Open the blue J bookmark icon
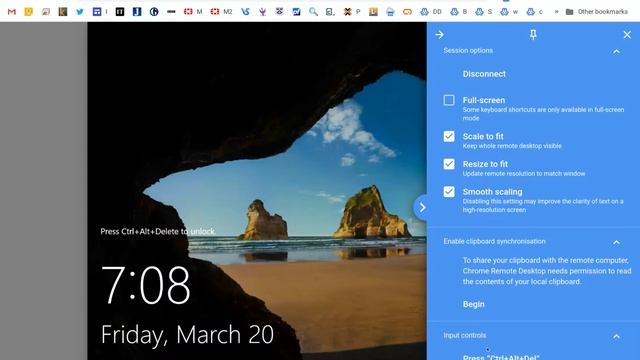This screenshot has width=640, height=360. 137,12
